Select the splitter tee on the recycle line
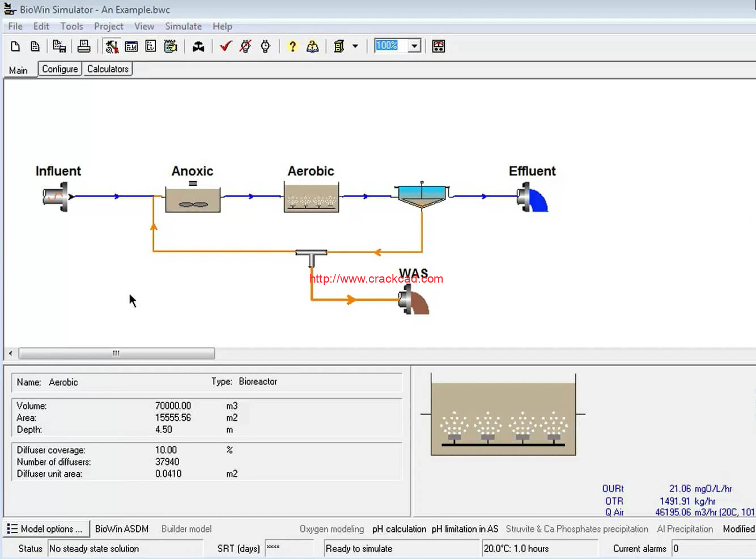Viewport: 756px width, 559px height. coord(311,258)
